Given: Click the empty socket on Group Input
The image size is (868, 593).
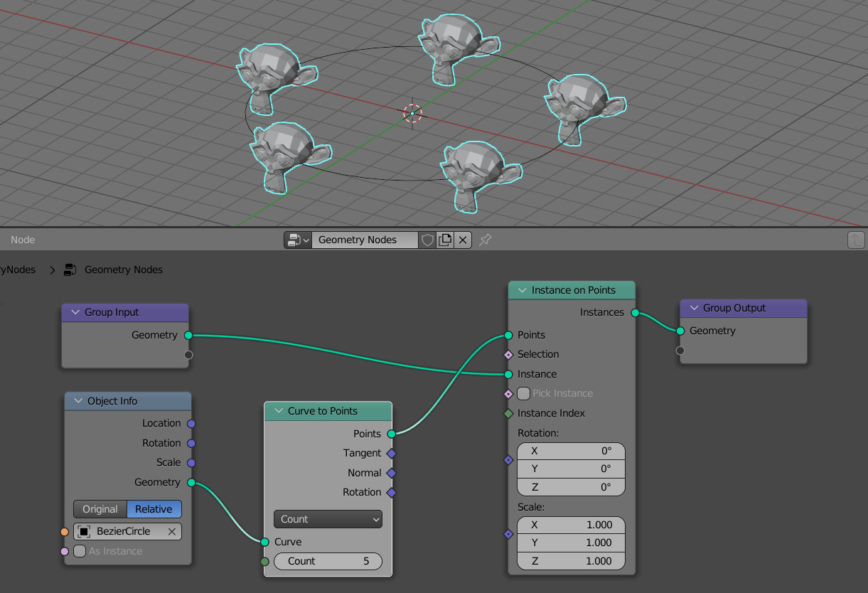Looking at the screenshot, I should [188, 354].
